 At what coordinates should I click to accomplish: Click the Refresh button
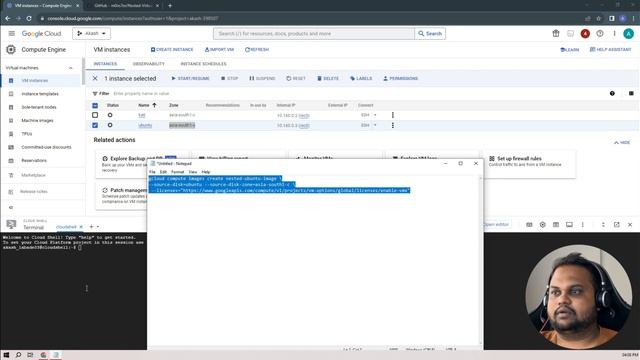tap(257, 49)
